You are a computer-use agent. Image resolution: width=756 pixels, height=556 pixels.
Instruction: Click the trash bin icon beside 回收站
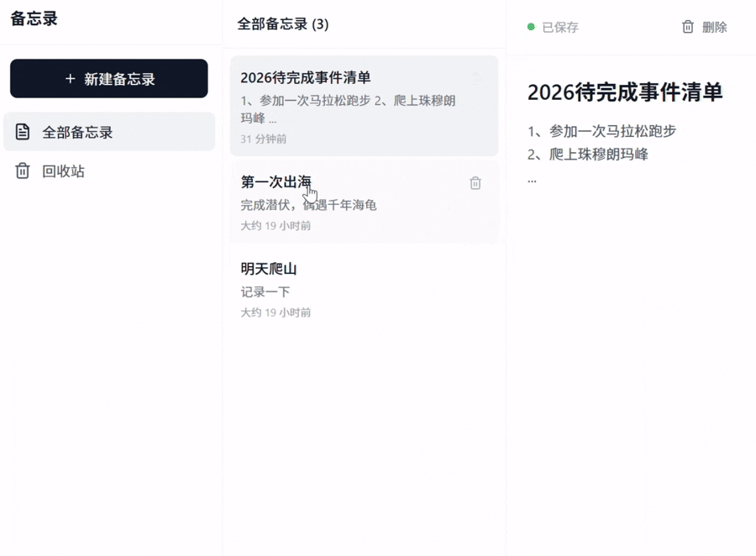(23, 171)
